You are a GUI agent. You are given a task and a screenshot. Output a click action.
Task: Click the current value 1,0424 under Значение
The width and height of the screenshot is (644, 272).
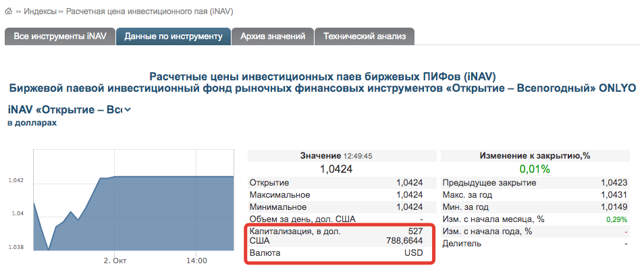tap(336, 169)
